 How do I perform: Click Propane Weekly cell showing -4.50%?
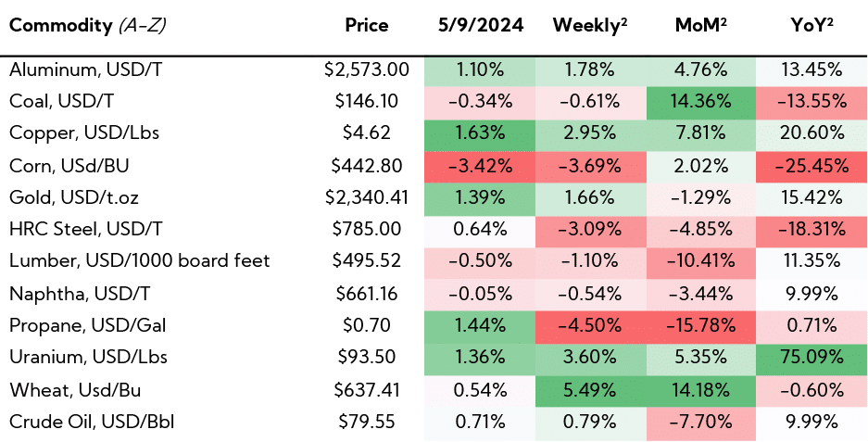pos(590,324)
